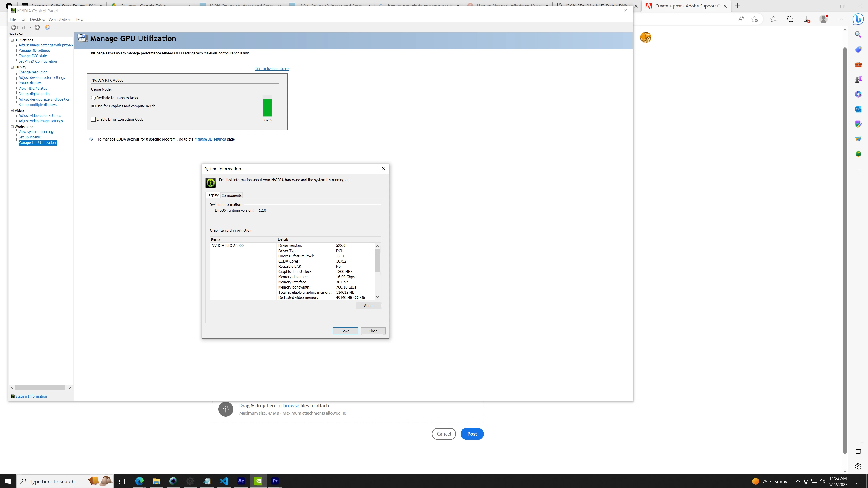Open Visual Studio Code from taskbar
The image size is (868, 488).
(x=224, y=481)
